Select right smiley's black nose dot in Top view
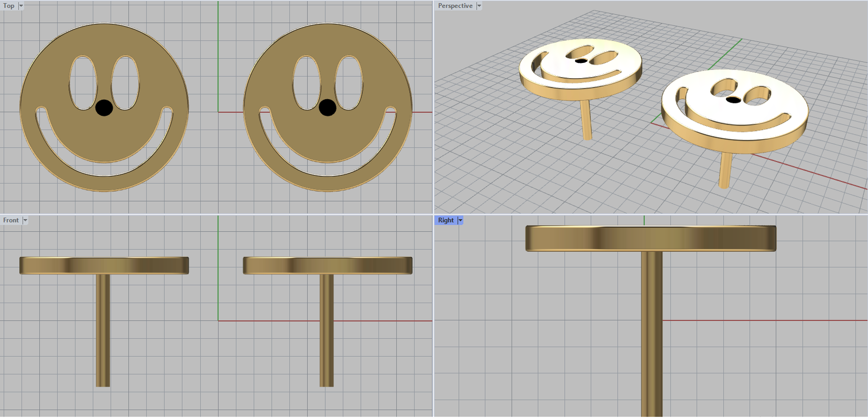This screenshot has width=868, height=419. (327, 107)
